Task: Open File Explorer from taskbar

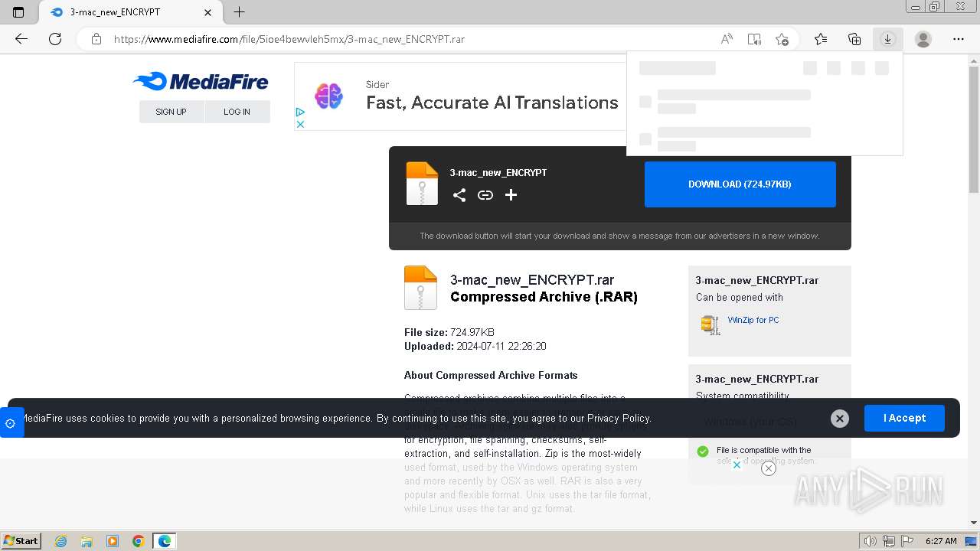Action: [x=87, y=541]
